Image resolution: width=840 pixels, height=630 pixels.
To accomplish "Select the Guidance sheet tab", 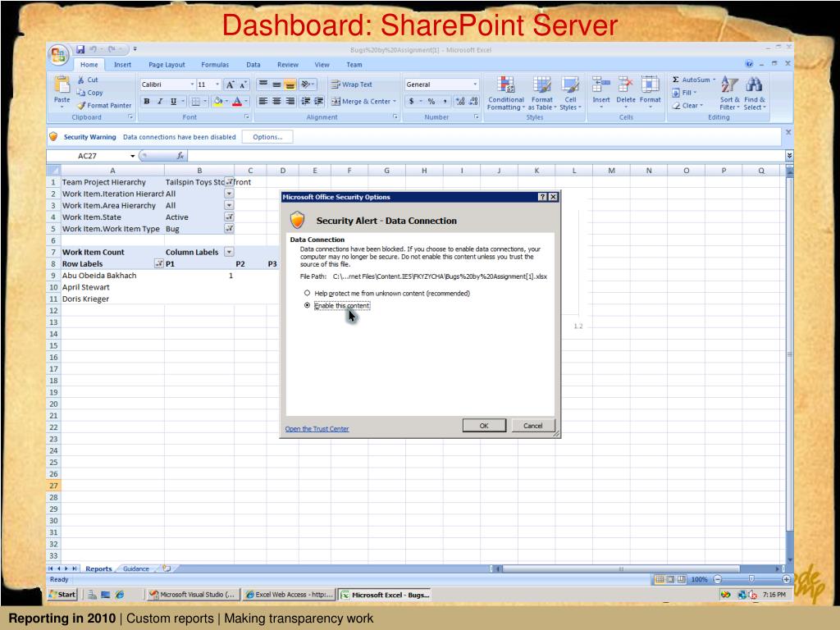I will 136,569.
